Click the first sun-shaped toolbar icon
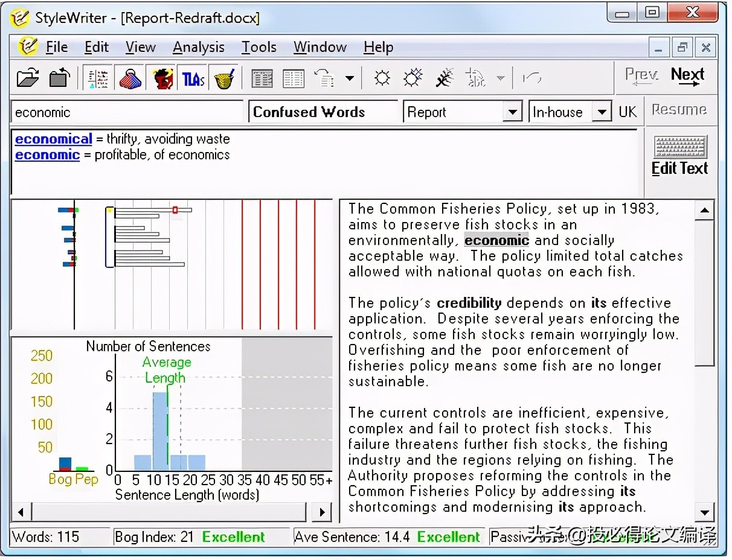 [382, 78]
